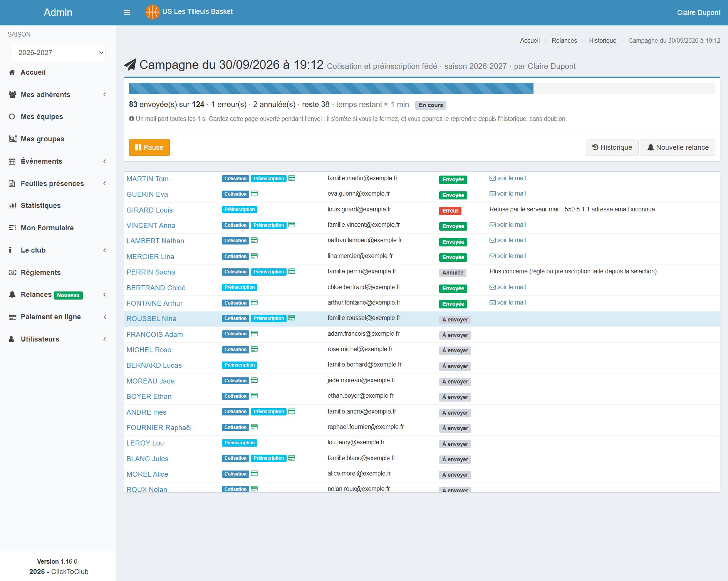The width and height of the screenshot is (728, 581).
Task: Expand the Événements submenu chevron
Action: (105, 161)
